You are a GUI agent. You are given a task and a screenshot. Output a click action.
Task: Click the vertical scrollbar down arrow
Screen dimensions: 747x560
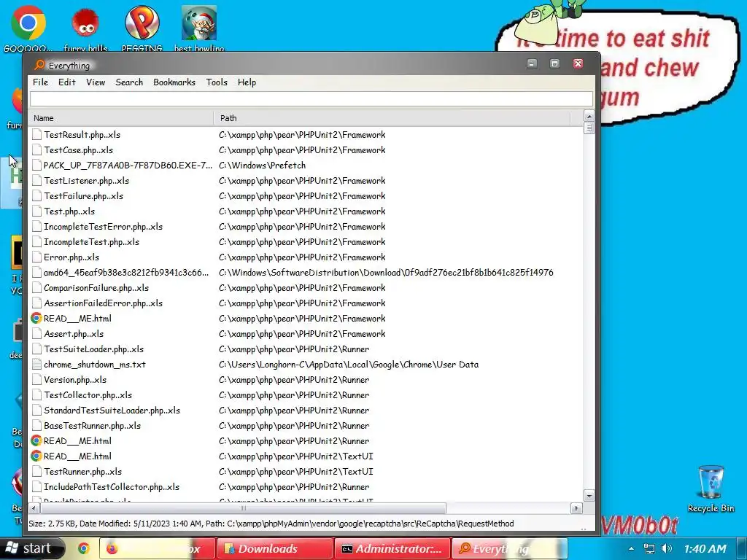click(589, 496)
